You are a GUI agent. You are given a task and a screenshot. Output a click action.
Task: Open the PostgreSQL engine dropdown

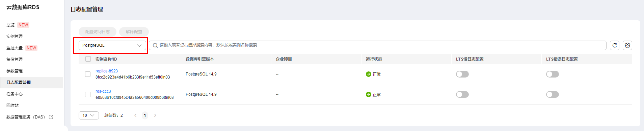point(112,45)
